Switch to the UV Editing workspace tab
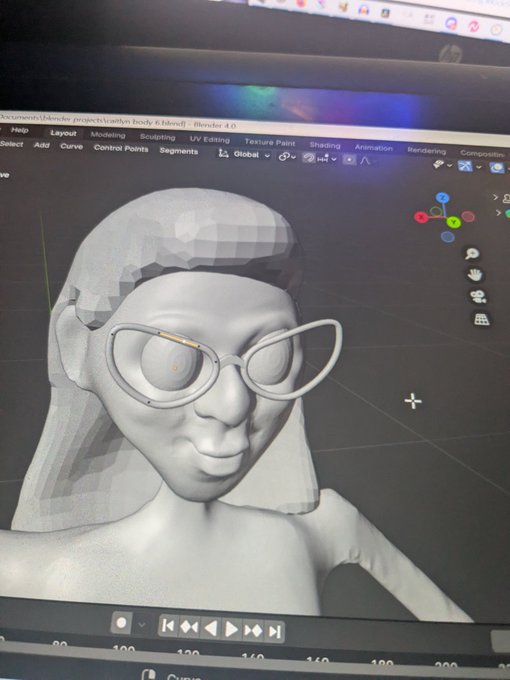The height and width of the screenshot is (680, 510). pos(210,139)
